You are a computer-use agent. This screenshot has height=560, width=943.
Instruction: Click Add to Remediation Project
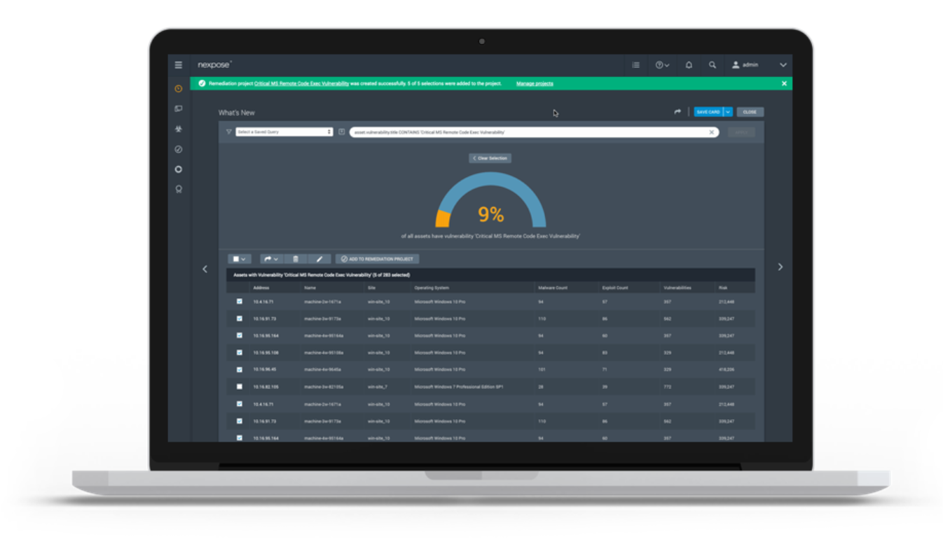click(x=378, y=259)
